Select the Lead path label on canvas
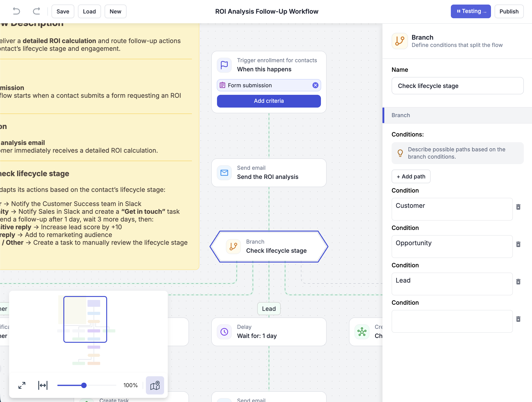The height and width of the screenshot is (402, 532). pyautogui.click(x=269, y=309)
